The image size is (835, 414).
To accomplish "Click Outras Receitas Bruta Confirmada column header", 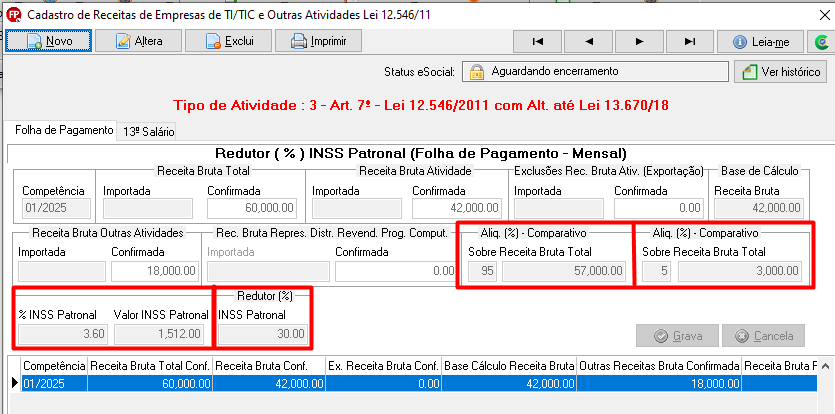I will click(659, 366).
